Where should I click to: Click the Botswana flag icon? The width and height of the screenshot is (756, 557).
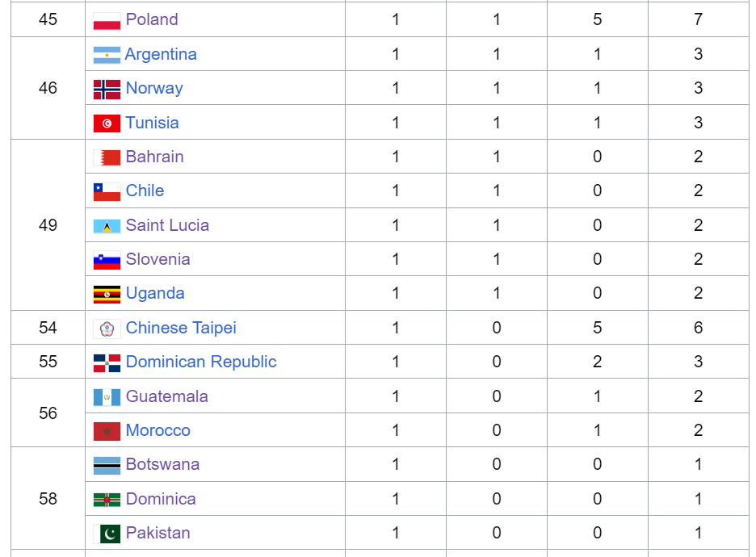[x=107, y=465]
